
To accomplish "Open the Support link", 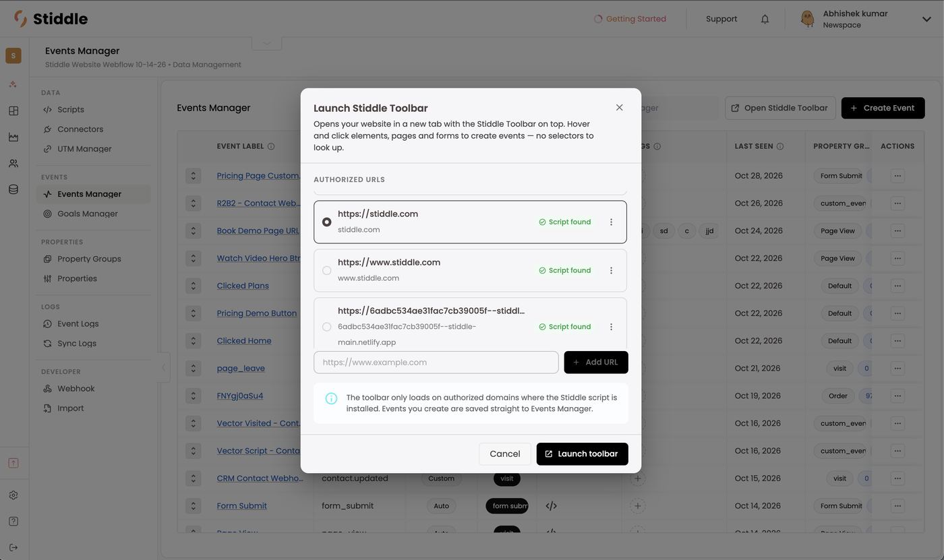I will click(x=721, y=19).
